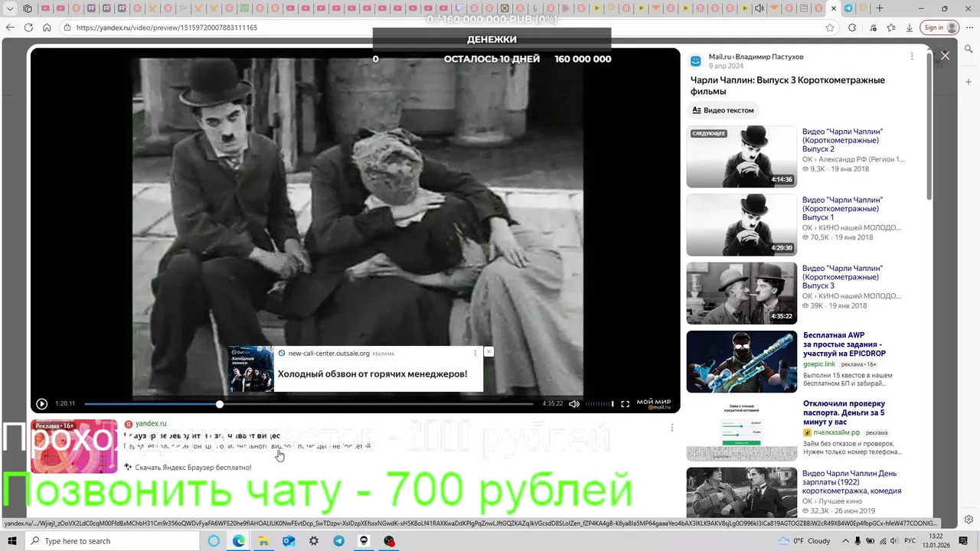
Task: Open the yandex.ru ad source link
Action: point(151,423)
